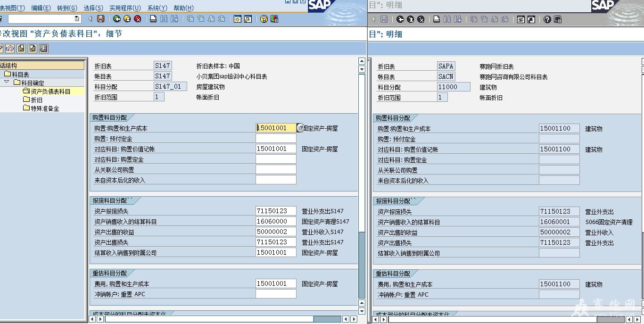644x324 pixels.
Task: Select 折旧 folder in tree
Action: [33, 100]
